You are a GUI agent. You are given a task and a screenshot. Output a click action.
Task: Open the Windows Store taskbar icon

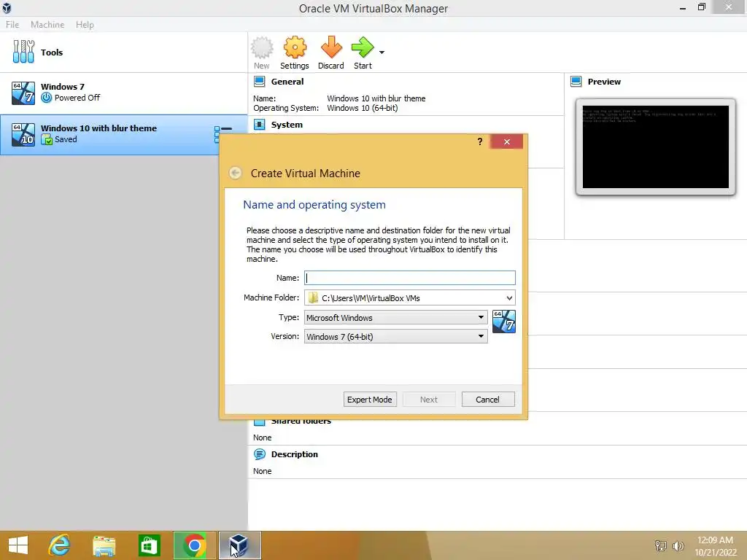tap(149, 545)
